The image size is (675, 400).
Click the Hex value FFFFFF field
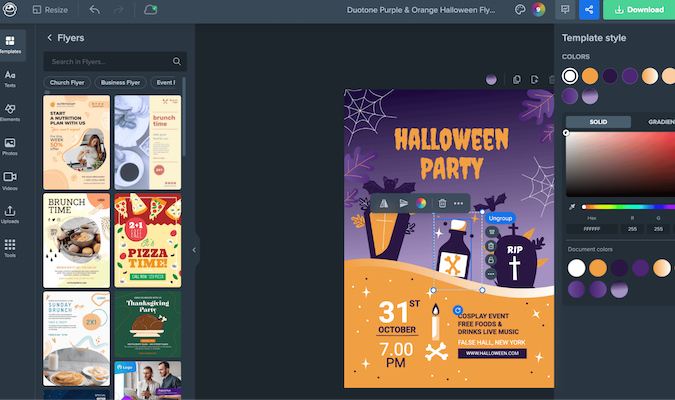(x=591, y=229)
